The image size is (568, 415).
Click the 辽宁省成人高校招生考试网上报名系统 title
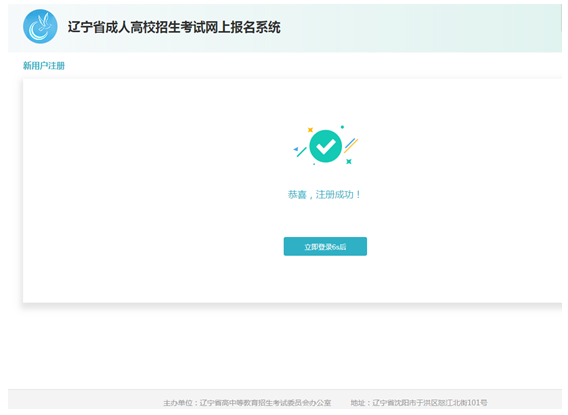pyautogui.click(x=174, y=27)
